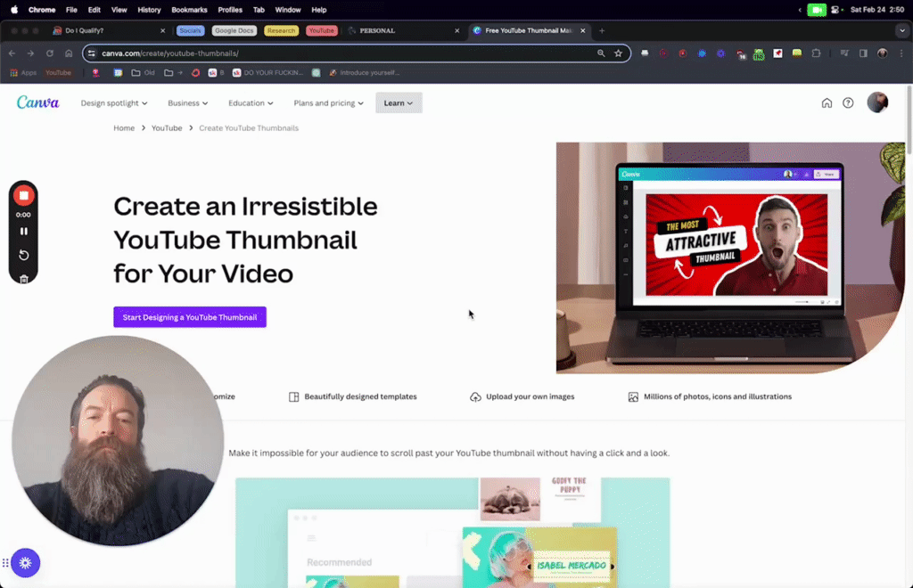Click the Canva logo

[37, 102]
